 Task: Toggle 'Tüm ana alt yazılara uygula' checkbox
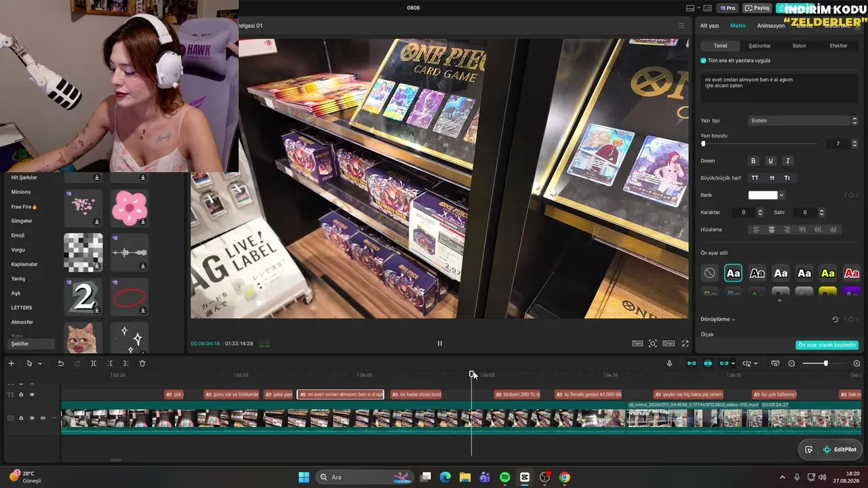(704, 60)
